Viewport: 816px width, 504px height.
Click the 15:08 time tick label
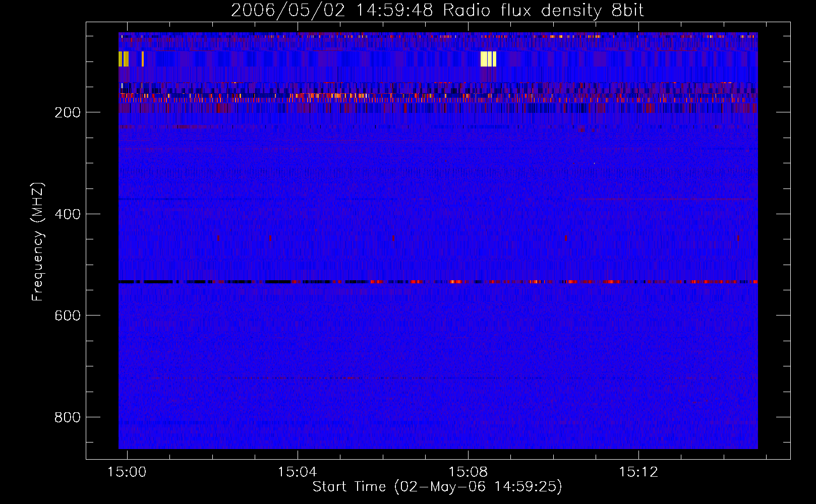(468, 472)
